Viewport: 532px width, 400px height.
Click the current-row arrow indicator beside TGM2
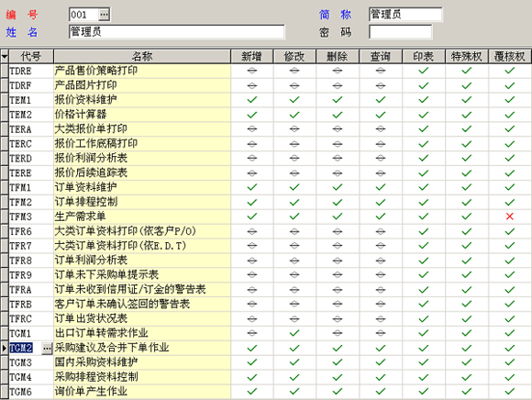(5, 349)
